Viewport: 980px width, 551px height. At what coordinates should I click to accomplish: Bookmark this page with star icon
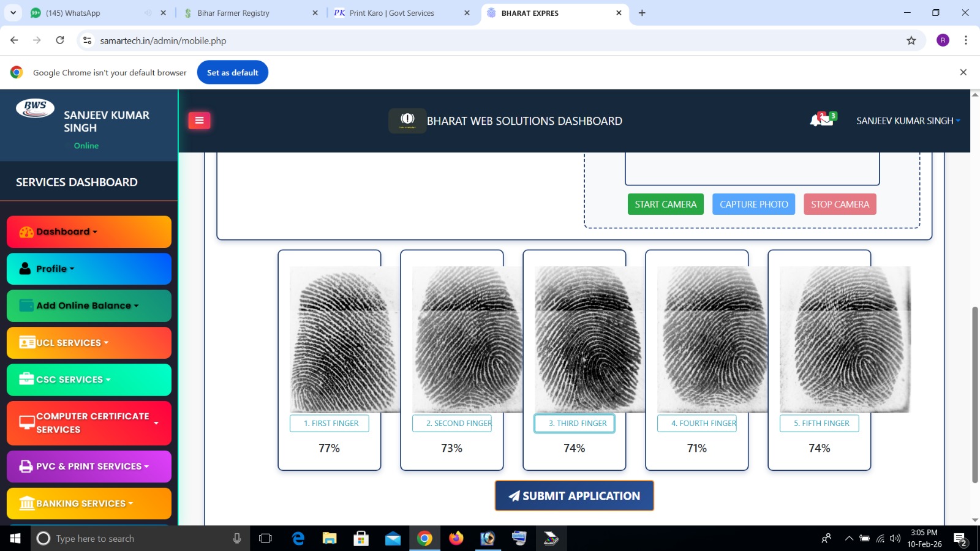pos(911,40)
